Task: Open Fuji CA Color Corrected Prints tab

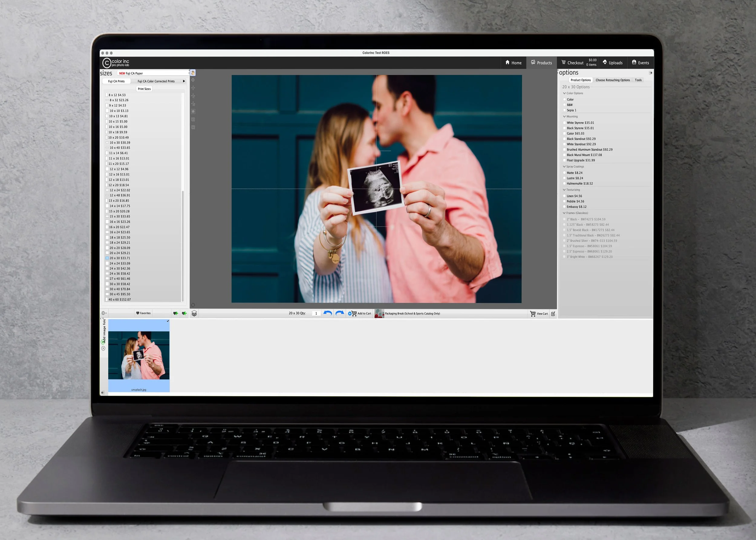Action: pyautogui.click(x=156, y=81)
